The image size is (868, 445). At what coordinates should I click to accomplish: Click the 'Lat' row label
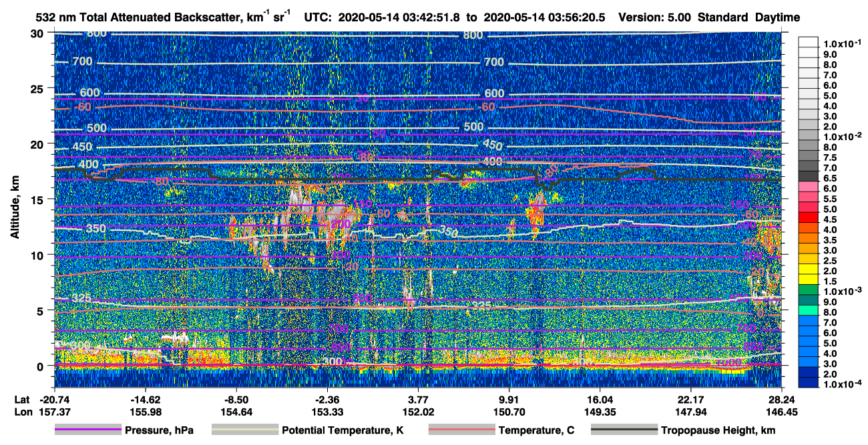(x=22, y=400)
